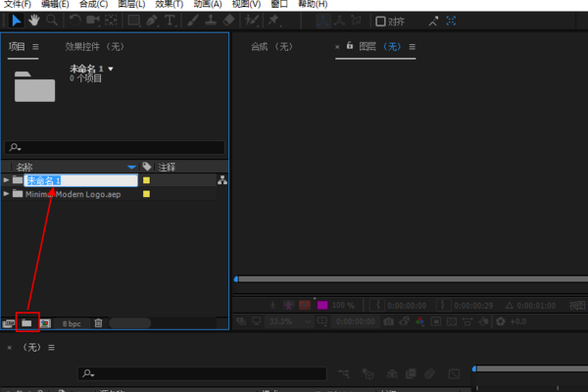Click the new folder icon in project panel
Viewport: 588px width, 392px height.
tap(27, 322)
